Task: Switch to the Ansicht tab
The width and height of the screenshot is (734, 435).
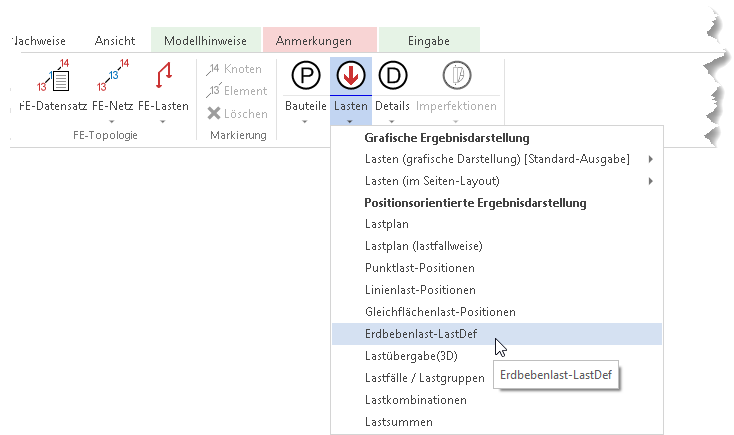Action: (115, 41)
